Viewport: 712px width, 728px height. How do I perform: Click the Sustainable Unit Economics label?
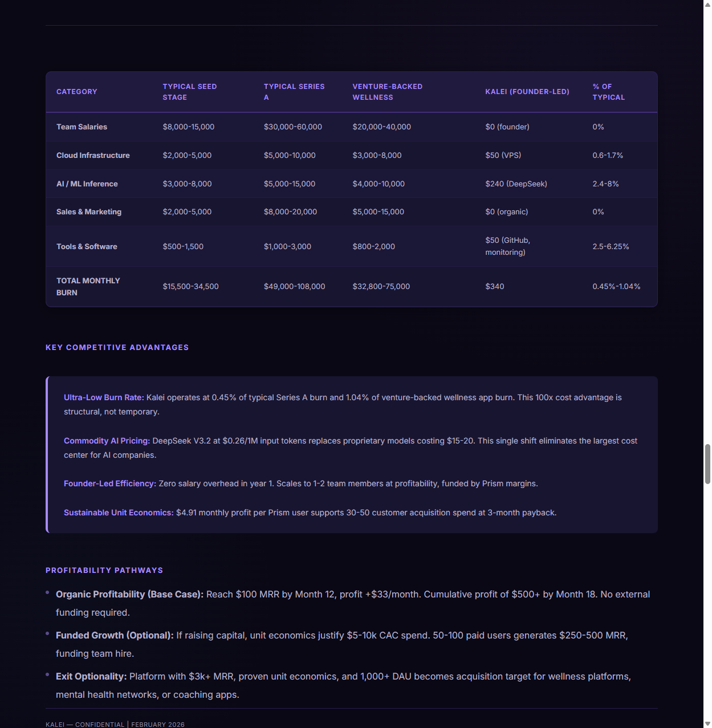[119, 513]
